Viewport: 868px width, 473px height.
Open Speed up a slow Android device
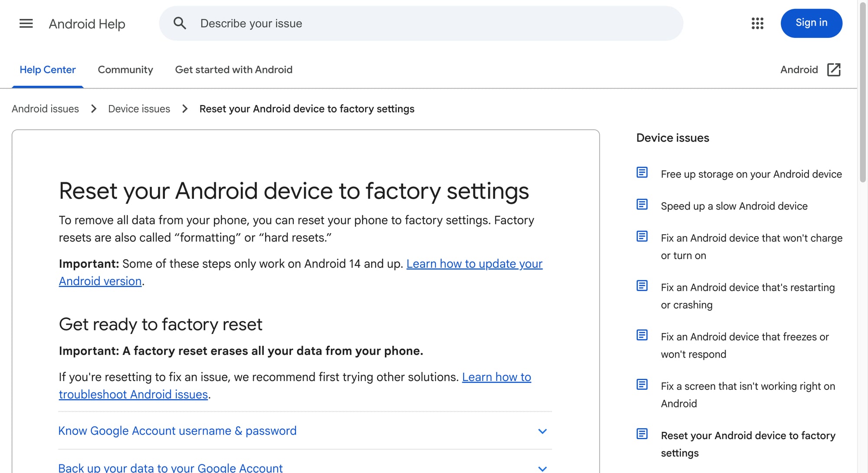(734, 206)
